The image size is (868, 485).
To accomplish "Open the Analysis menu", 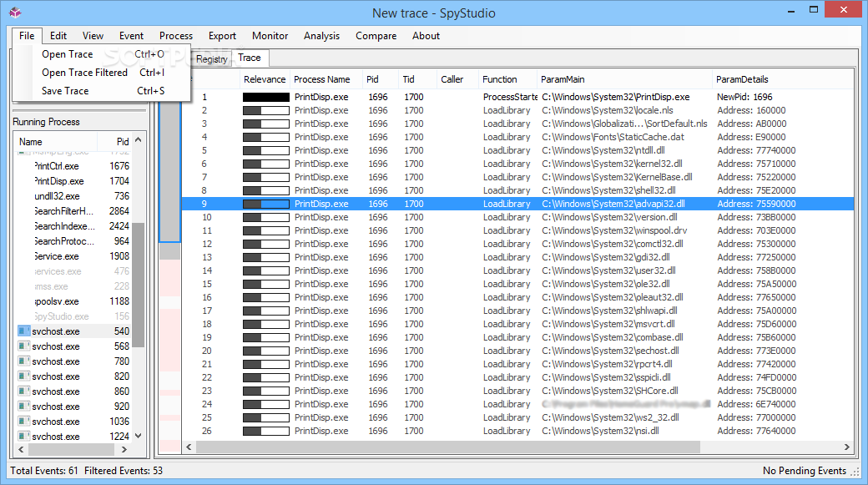I will click(x=321, y=35).
